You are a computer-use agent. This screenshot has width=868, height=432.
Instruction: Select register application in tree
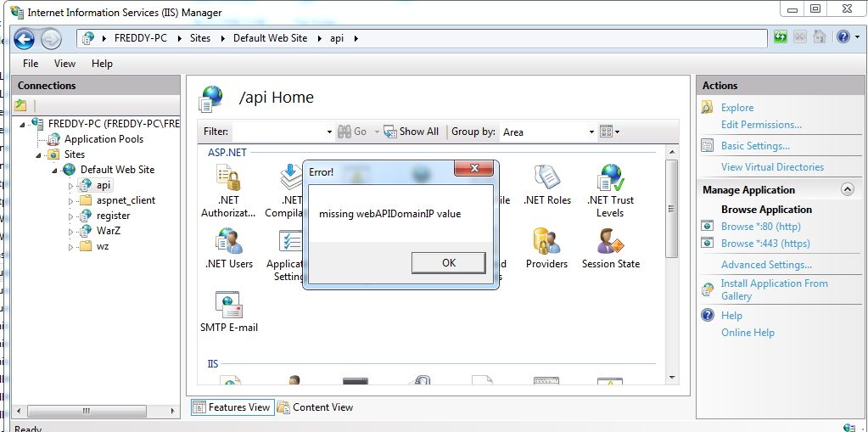click(113, 216)
